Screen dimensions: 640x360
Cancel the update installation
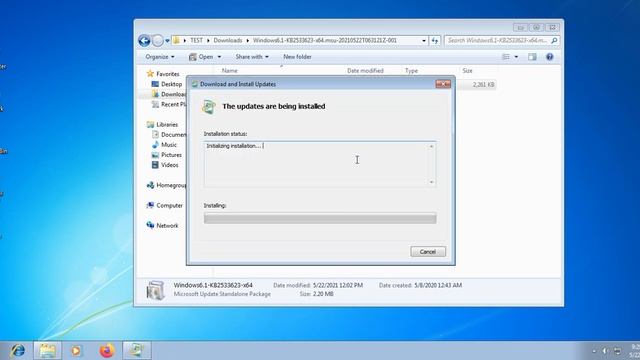(428, 251)
